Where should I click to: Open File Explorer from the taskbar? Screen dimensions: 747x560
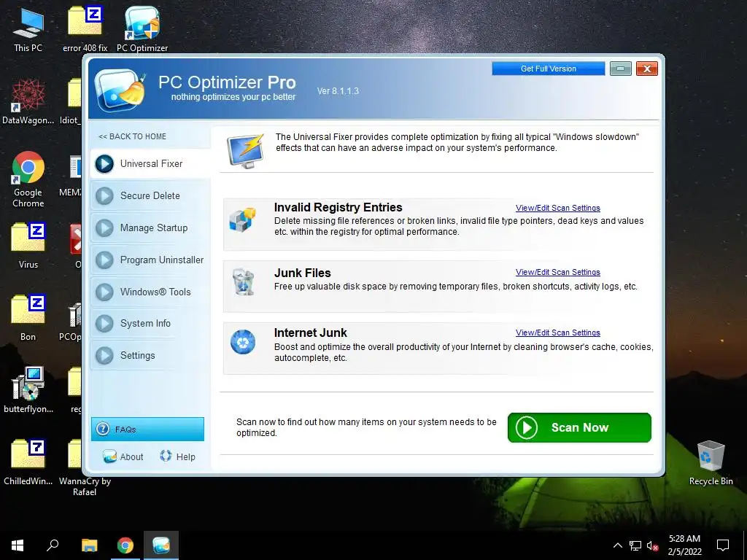pos(89,545)
